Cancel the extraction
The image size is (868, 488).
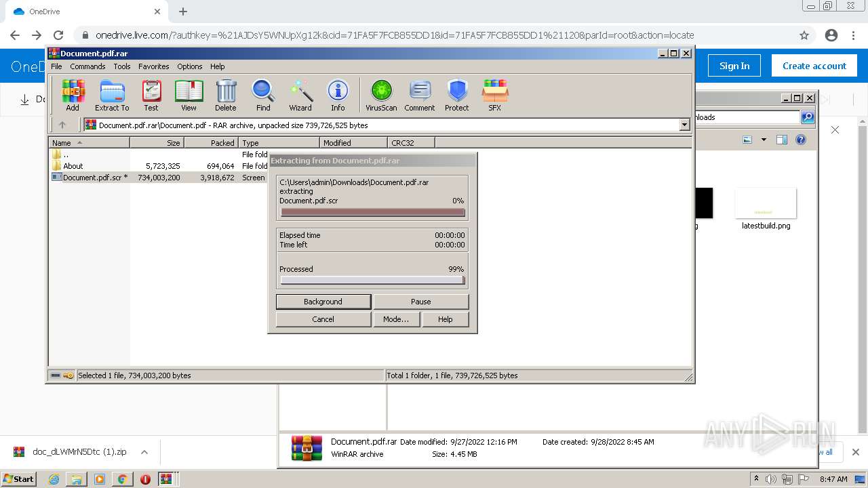click(323, 319)
